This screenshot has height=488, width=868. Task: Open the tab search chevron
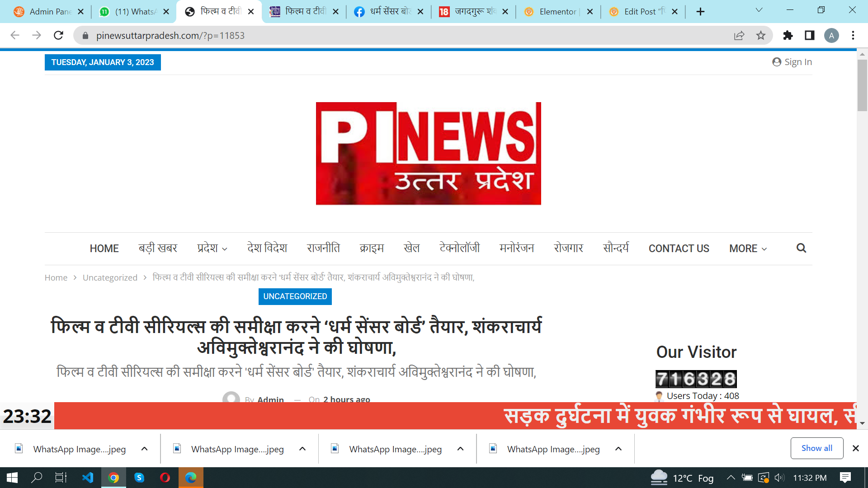(x=759, y=10)
